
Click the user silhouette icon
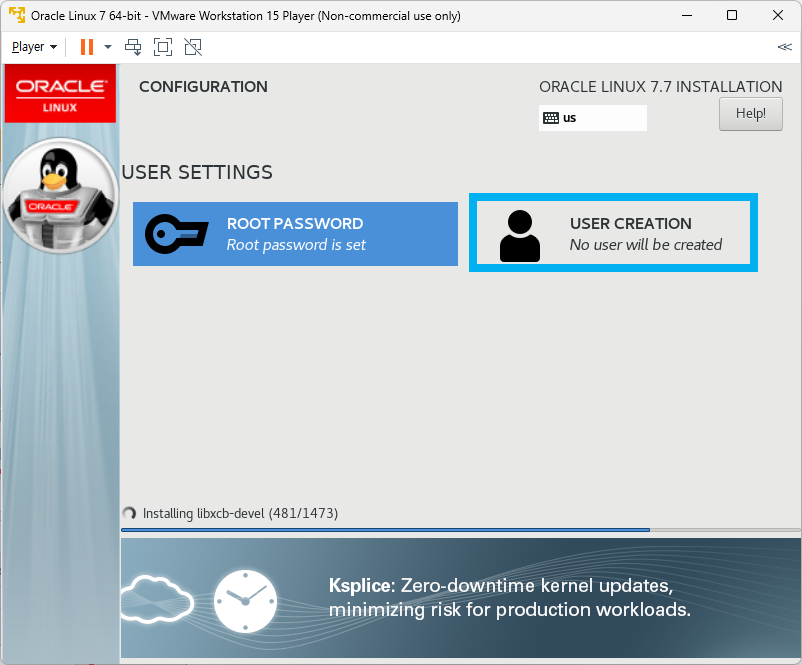[x=520, y=236]
